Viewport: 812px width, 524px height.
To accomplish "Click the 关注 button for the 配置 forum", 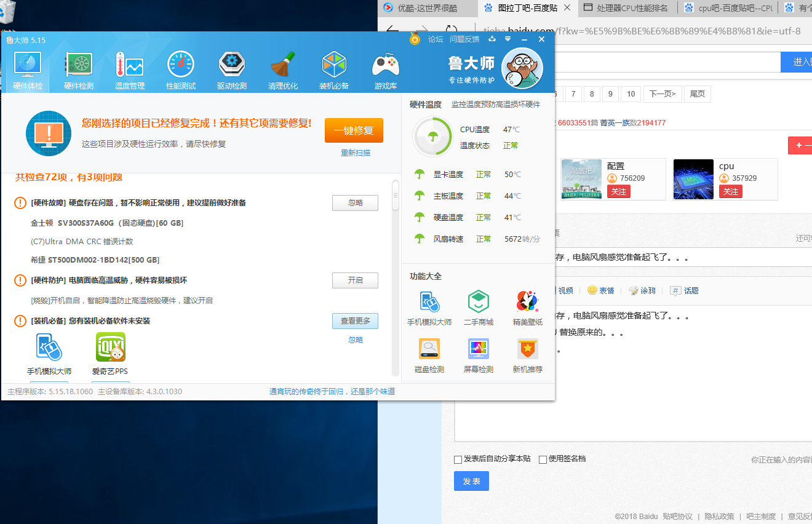I will [x=619, y=192].
